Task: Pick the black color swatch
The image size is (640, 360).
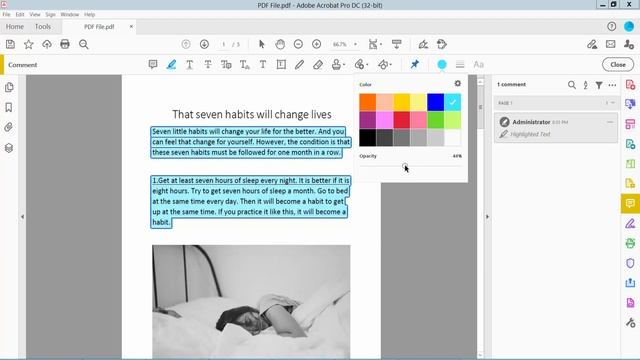Action: click(367, 138)
